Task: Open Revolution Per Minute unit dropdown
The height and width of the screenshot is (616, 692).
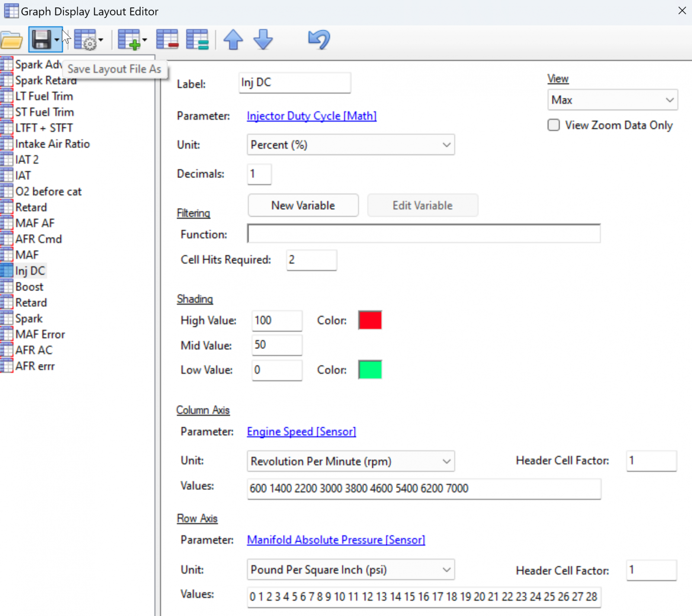Action: tap(351, 461)
